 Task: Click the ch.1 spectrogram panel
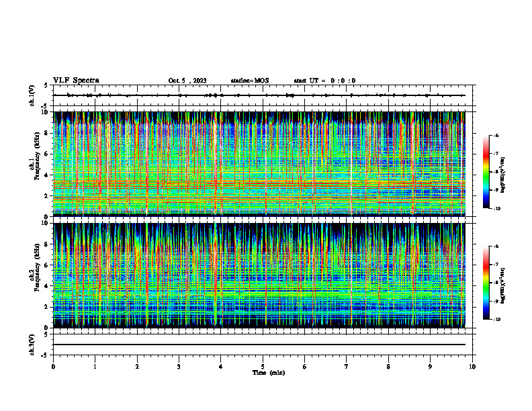[x=259, y=164]
